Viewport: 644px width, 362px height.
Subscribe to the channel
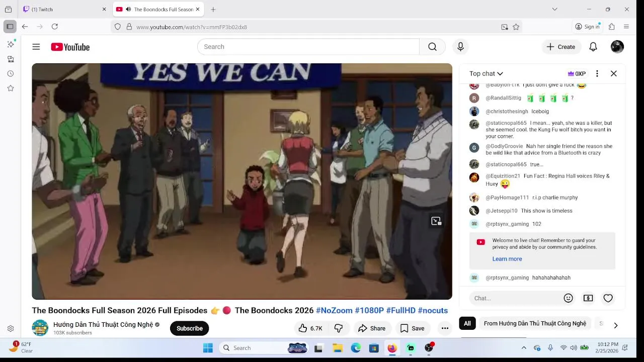click(x=189, y=328)
